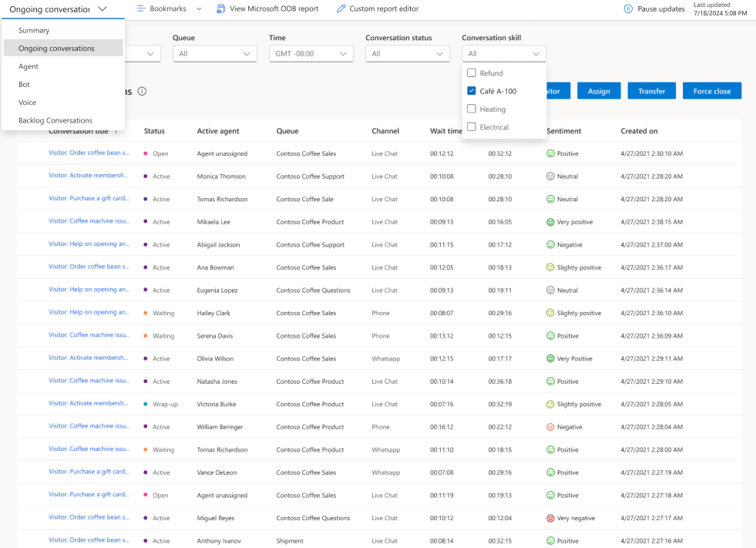Check the Heating skill checkbox

click(x=472, y=109)
